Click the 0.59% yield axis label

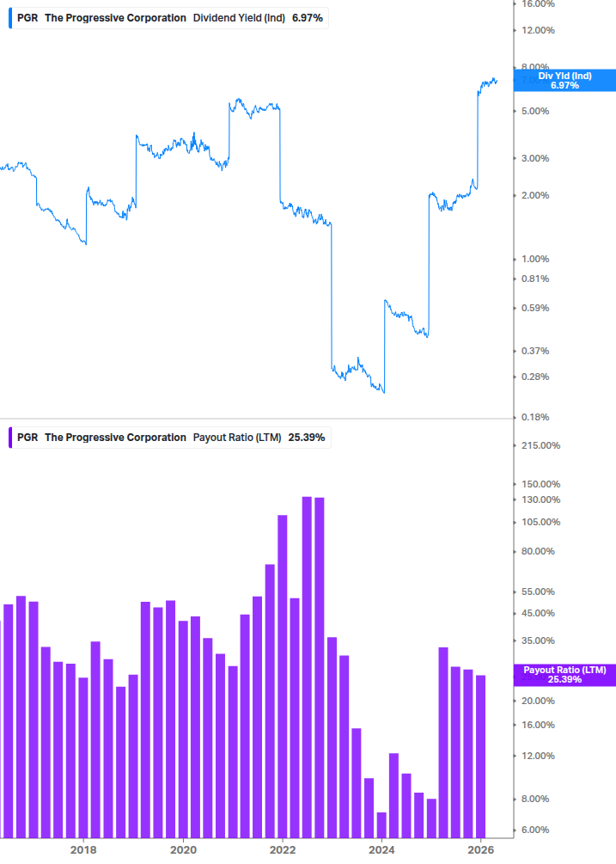click(535, 308)
